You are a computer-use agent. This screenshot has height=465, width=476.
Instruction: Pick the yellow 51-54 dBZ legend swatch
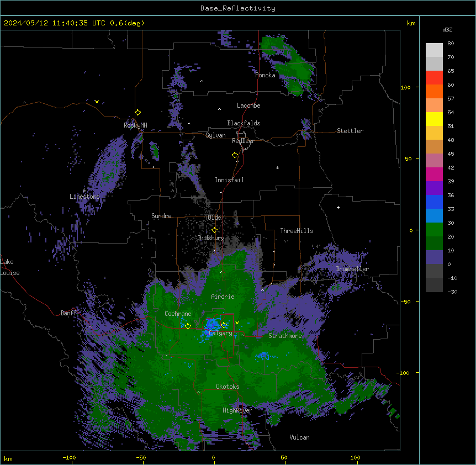[x=434, y=119]
